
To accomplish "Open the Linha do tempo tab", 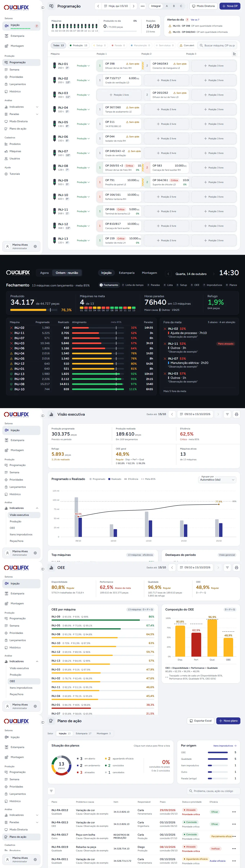I will (133, 285).
